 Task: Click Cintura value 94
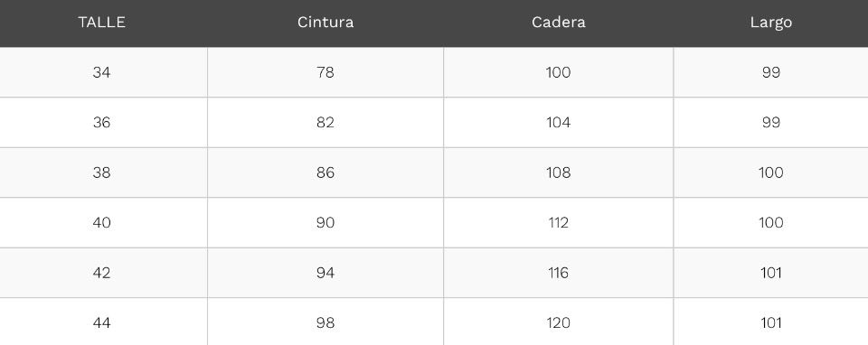tap(325, 273)
